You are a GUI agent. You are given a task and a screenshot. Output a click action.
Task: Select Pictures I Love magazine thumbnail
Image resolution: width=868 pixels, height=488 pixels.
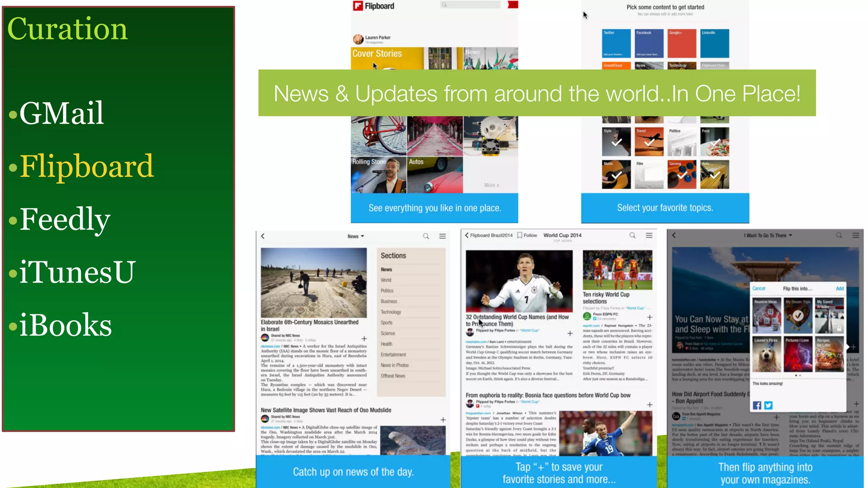pyautogui.click(x=798, y=354)
